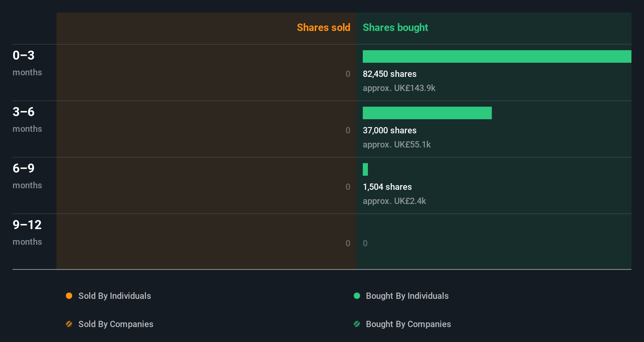Select the 0–3 months green bought bar

pos(497,56)
